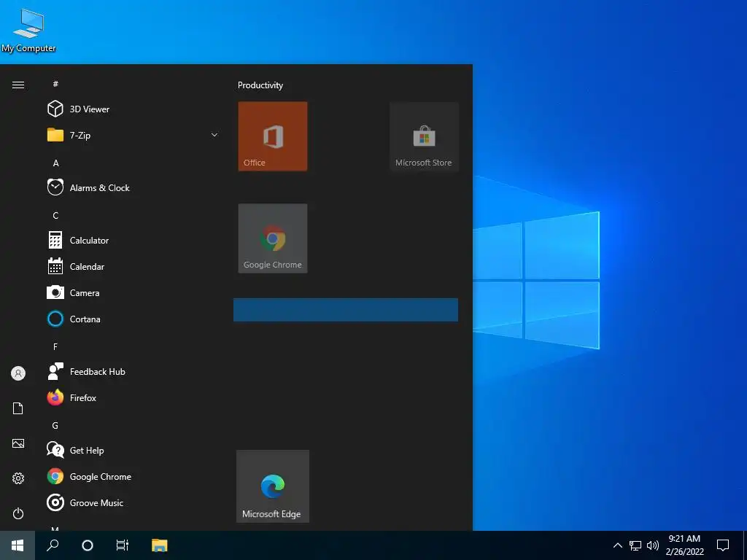Select the My Computer desktop icon
747x560 pixels.
tap(28, 30)
